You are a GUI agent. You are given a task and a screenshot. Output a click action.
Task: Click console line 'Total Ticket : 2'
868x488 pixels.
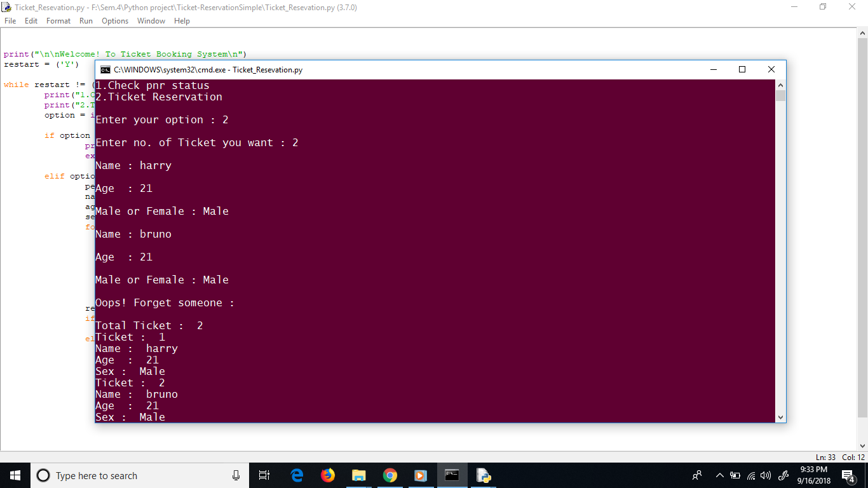pos(149,325)
